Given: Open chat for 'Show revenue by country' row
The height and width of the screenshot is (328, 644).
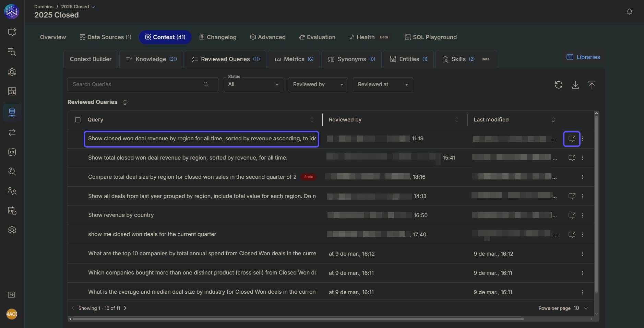Looking at the screenshot, I should pyautogui.click(x=572, y=215).
